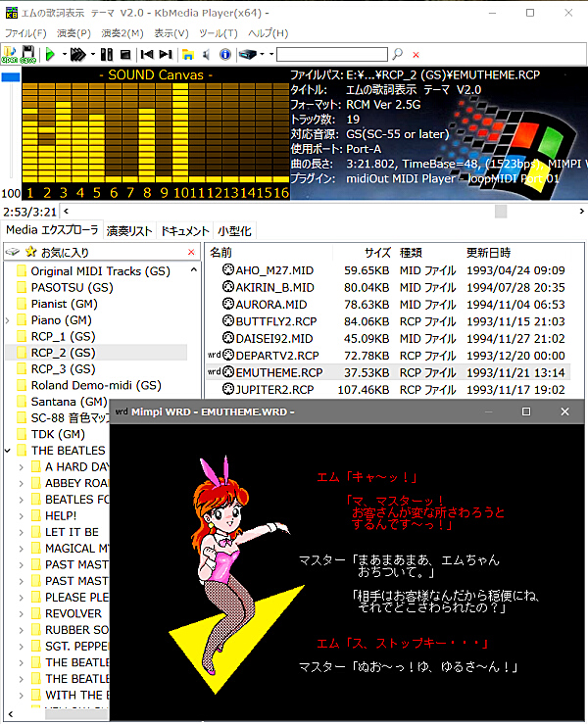Viewport: 588px width, 725px height.
Task: Click the Stop playback icon
Action: (x=125, y=55)
